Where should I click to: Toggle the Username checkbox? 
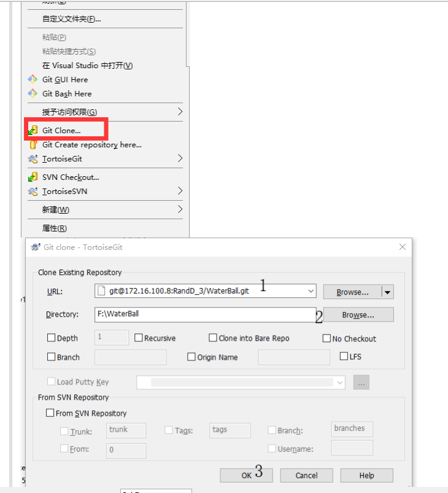[272, 448]
